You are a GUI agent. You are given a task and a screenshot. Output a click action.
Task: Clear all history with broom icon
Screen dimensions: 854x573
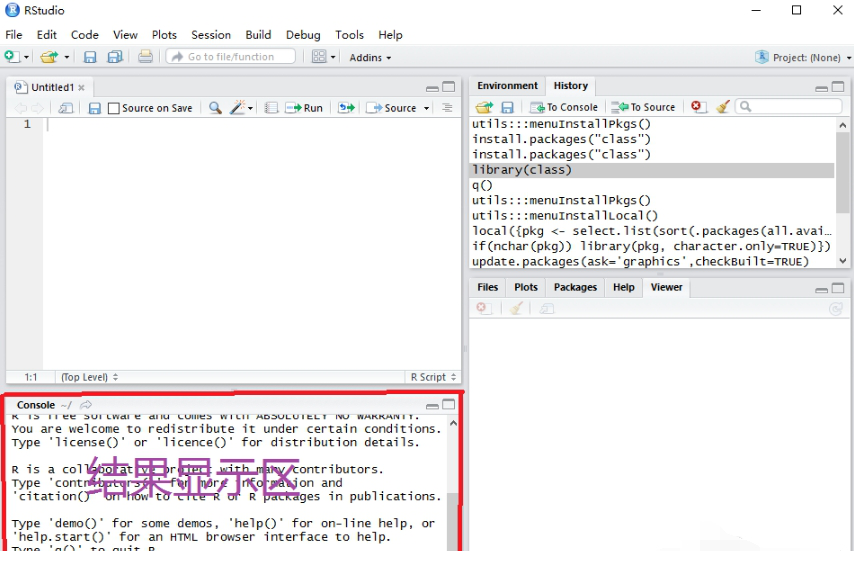coord(723,107)
